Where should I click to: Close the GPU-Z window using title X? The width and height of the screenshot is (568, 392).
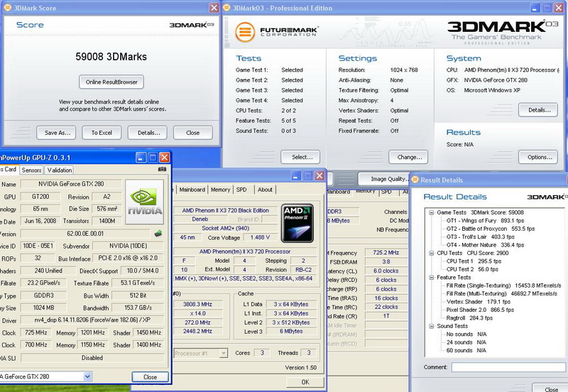point(165,157)
